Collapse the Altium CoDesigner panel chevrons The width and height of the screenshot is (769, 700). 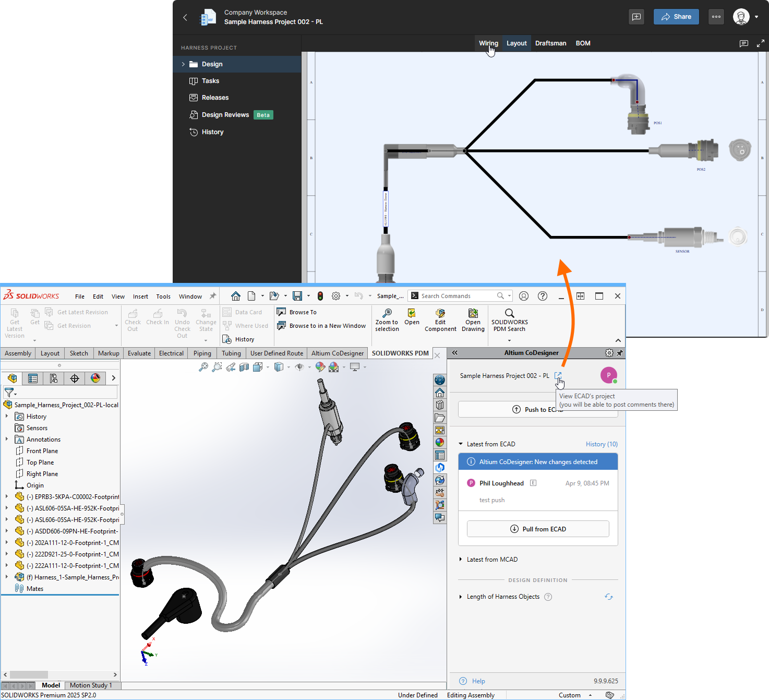click(455, 353)
